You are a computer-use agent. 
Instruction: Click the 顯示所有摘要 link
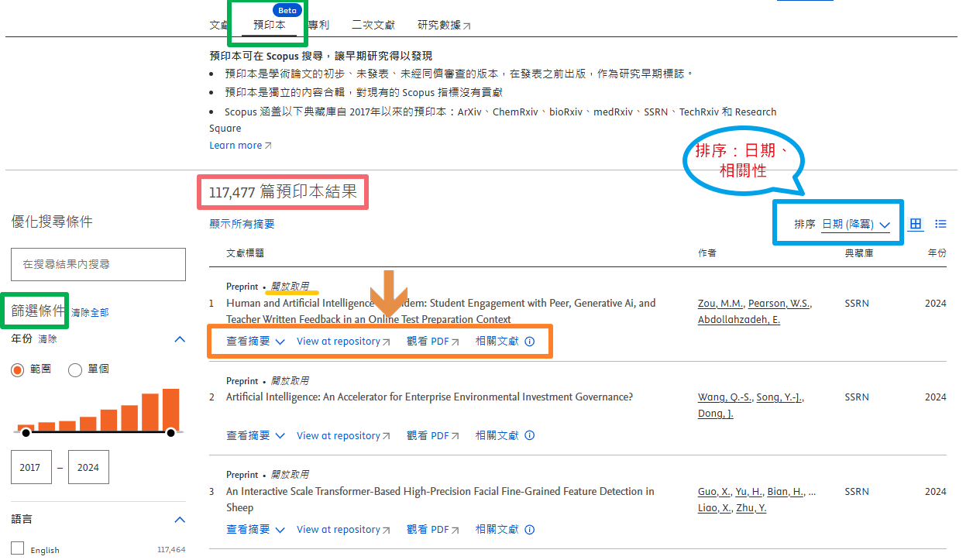click(240, 225)
